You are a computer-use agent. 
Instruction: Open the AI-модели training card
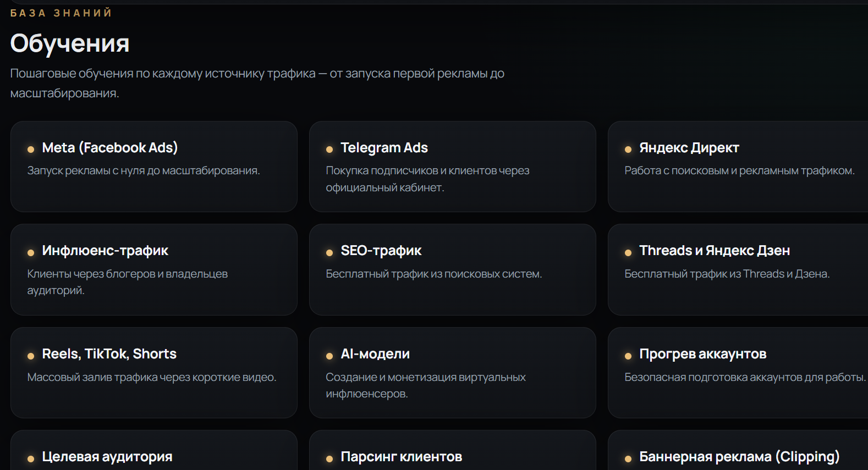pos(453,373)
